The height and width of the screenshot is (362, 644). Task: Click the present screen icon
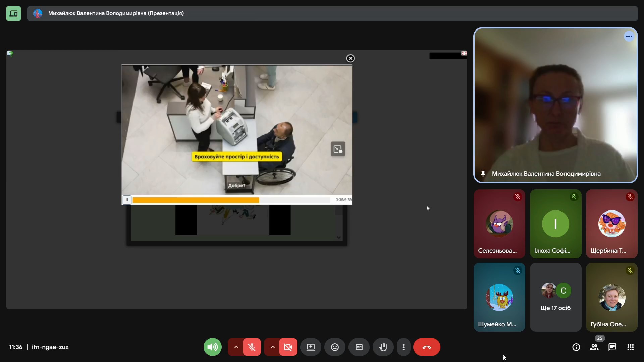pos(311,347)
